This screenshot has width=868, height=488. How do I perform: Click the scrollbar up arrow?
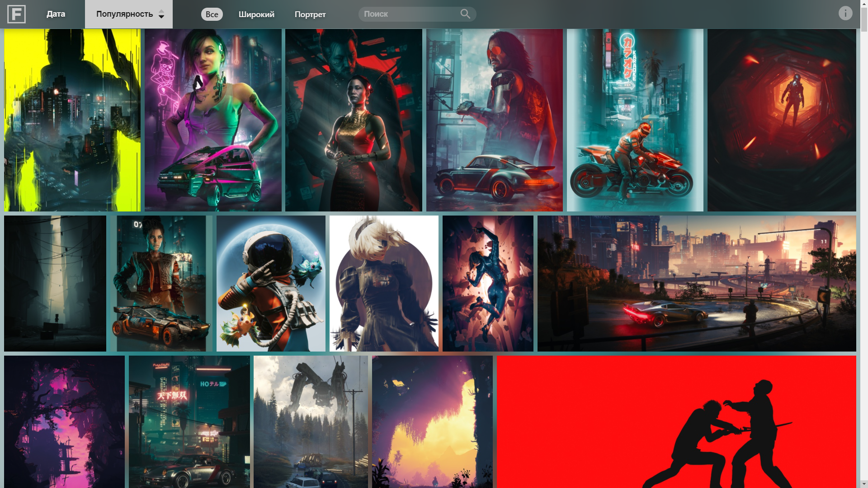[864, 4]
